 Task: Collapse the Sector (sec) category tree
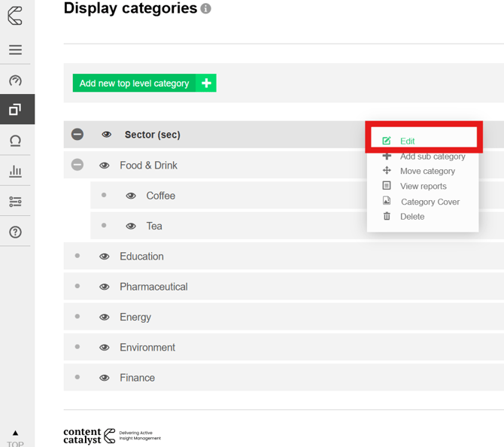pyautogui.click(x=77, y=135)
